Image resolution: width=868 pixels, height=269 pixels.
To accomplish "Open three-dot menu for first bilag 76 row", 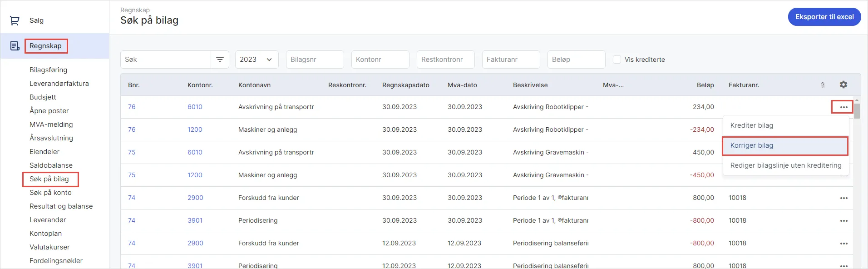I will [x=843, y=107].
